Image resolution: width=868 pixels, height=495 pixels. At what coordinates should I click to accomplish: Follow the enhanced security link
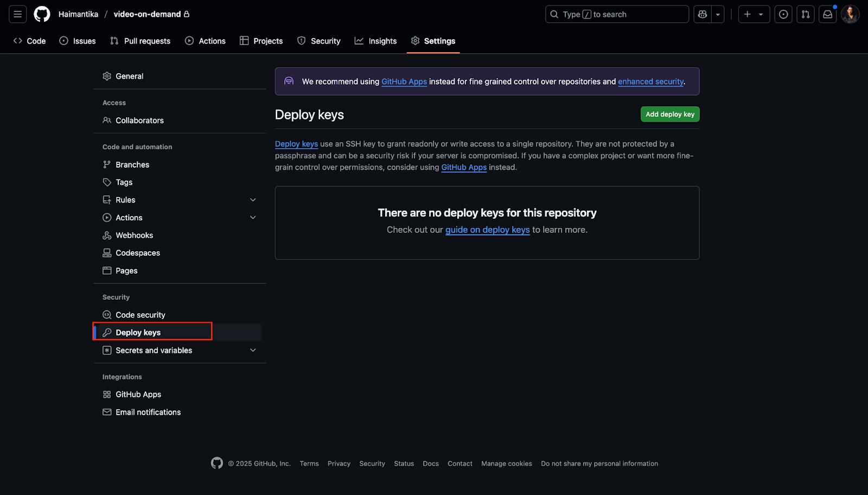650,81
